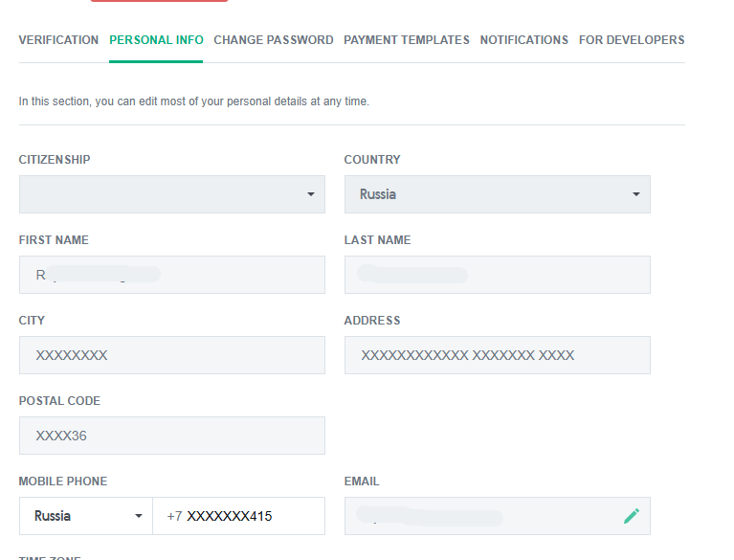The height and width of the screenshot is (560, 734).
Task: Click inside the Email field
Action: 478,516
